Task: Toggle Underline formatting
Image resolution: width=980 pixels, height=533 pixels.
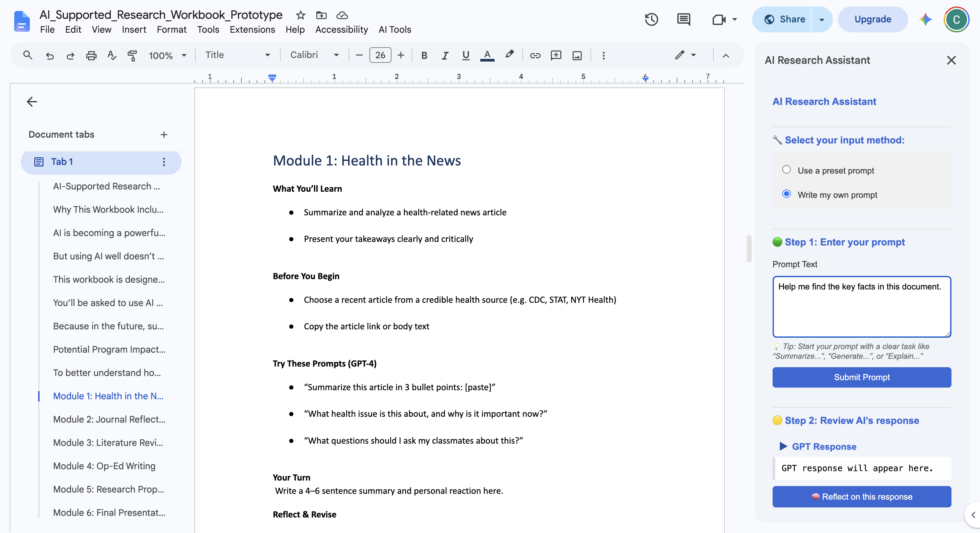Action: point(466,55)
